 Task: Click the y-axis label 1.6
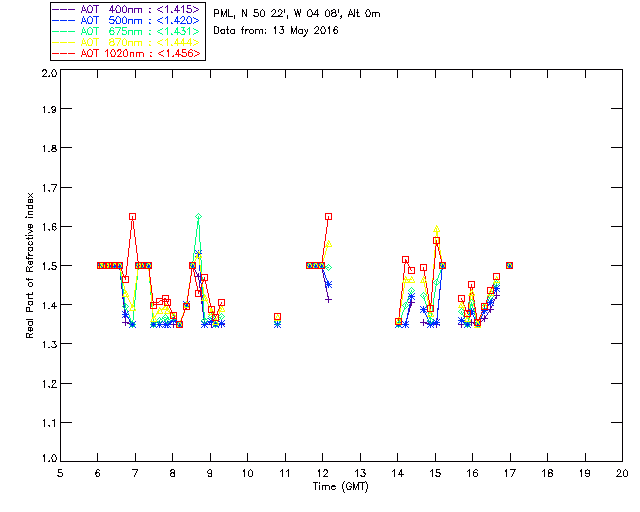point(49,227)
